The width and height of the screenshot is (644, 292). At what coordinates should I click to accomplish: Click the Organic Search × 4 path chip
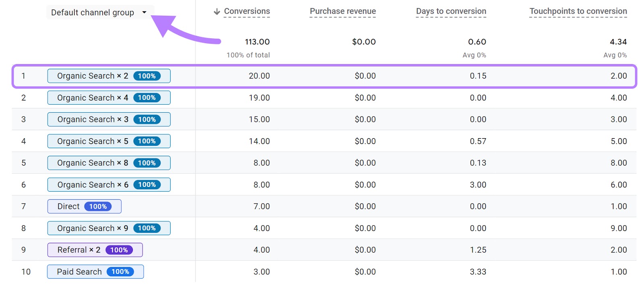pyautogui.click(x=92, y=97)
